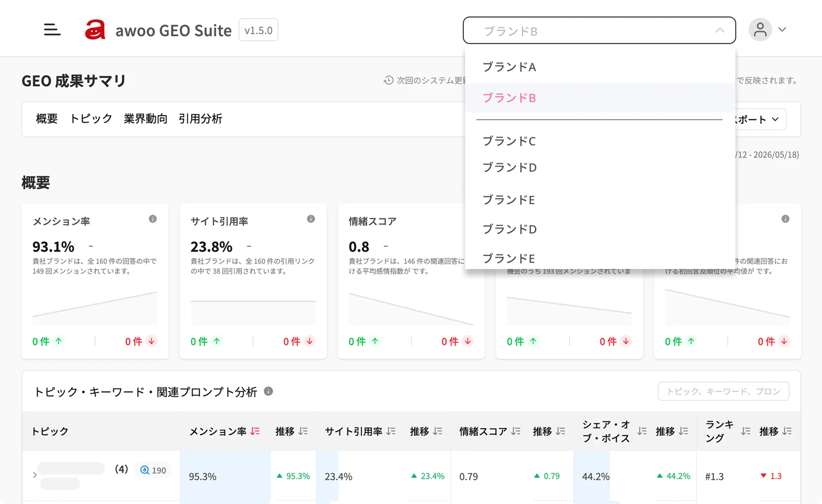Click the トピック column header

click(x=50, y=431)
